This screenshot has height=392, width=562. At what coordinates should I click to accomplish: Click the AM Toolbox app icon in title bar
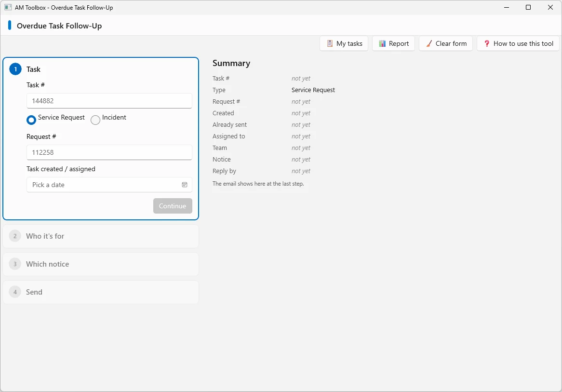tap(8, 7)
